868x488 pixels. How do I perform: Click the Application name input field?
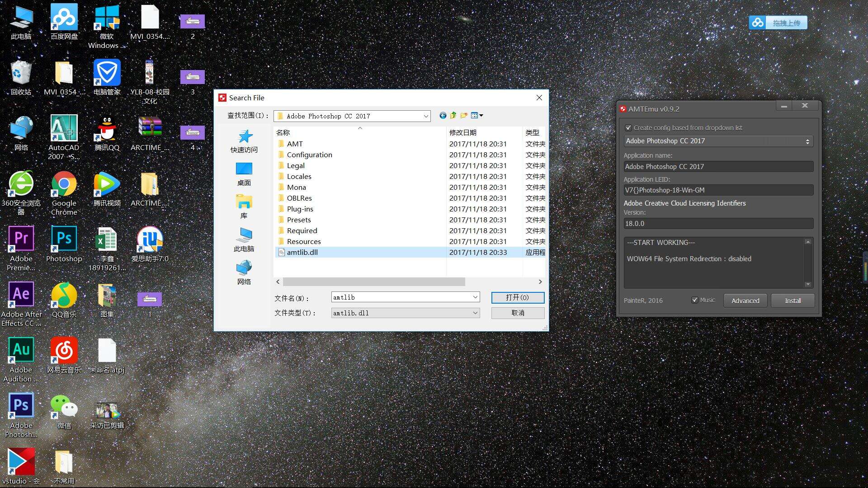[x=718, y=166]
